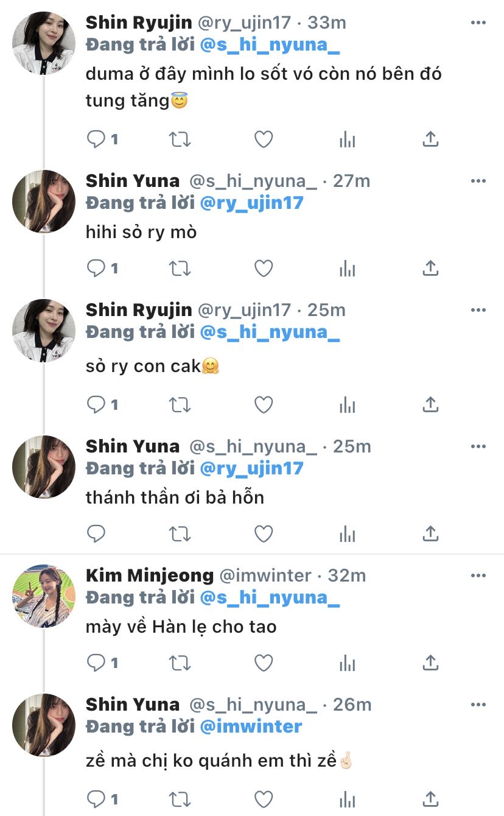This screenshot has width=504, height=816.
Task: Retweet Ryujin's "duma ở đây" tweet
Action: tap(180, 139)
